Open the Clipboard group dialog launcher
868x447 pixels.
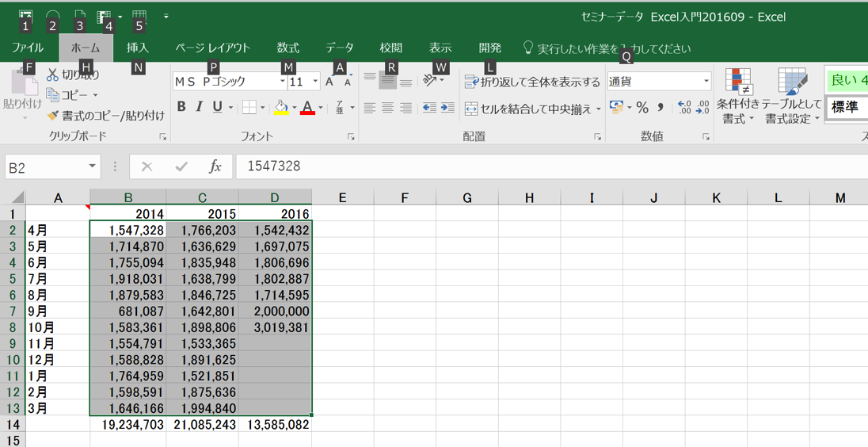click(163, 137)
